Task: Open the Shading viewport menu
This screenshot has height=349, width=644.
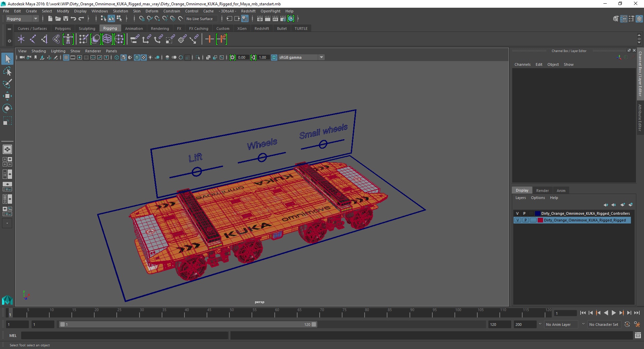Action: tap(39, 51)
